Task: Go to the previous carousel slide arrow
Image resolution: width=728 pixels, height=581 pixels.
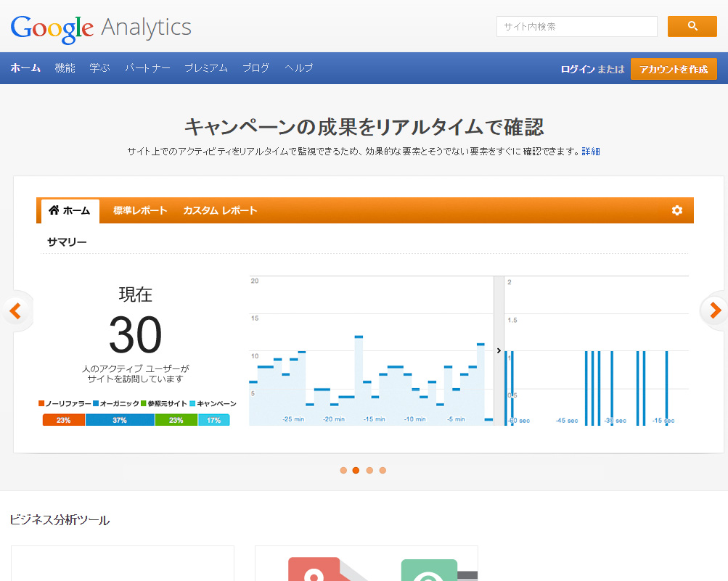Action: pos(16,310)
